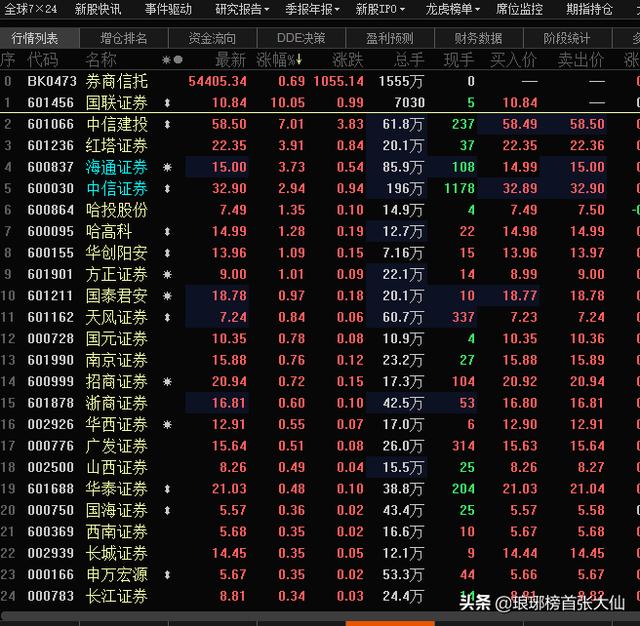This screenshot has width=640, height=626.
Task: Select stock name 西南证券
Action: click(x=117, y=532)
